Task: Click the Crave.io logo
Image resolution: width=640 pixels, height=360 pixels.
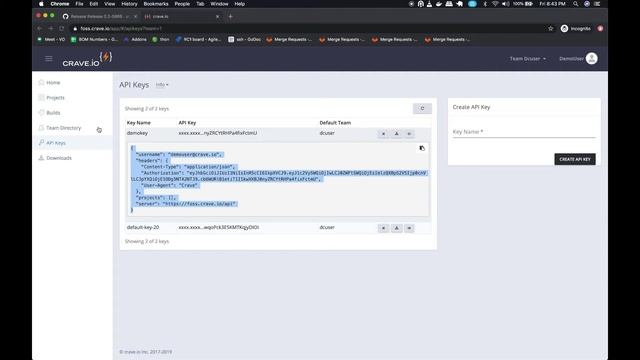Action: pos(87,59)
